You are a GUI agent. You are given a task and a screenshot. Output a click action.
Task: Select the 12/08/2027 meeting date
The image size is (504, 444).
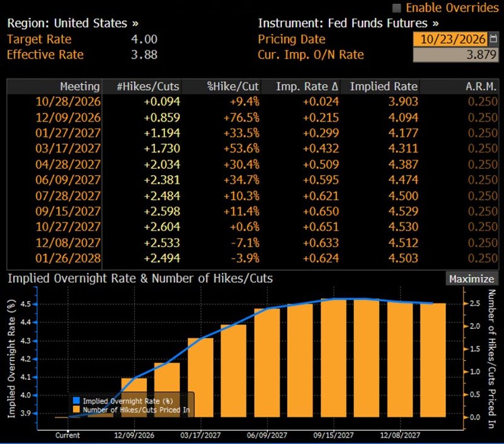pyautogui.click(x=68, y=243)
